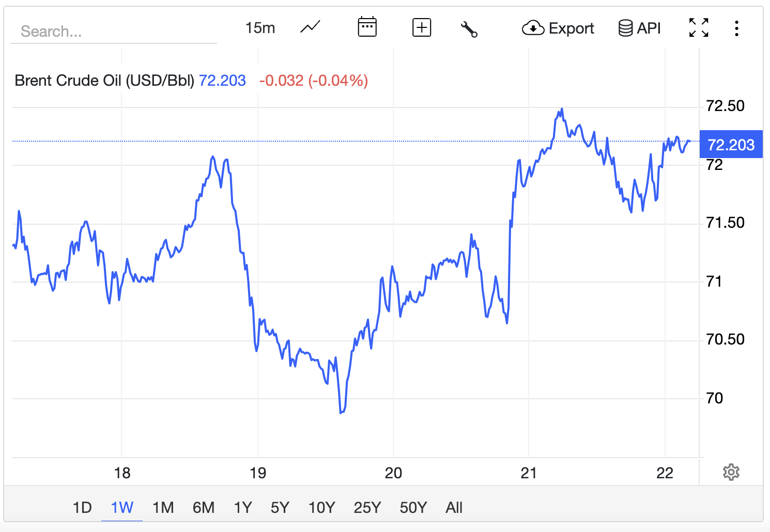Select the 1W time range tab
The image size is (770, 532).
[x=122, y=507]
